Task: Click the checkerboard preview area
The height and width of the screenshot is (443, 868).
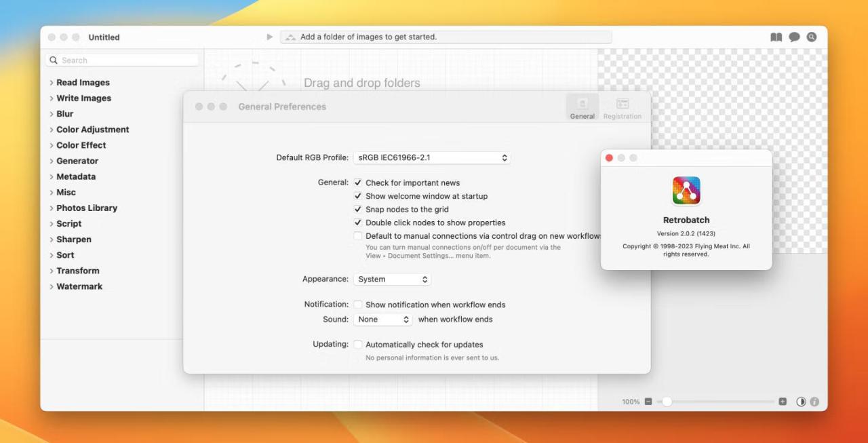Action: click(713, 151)
